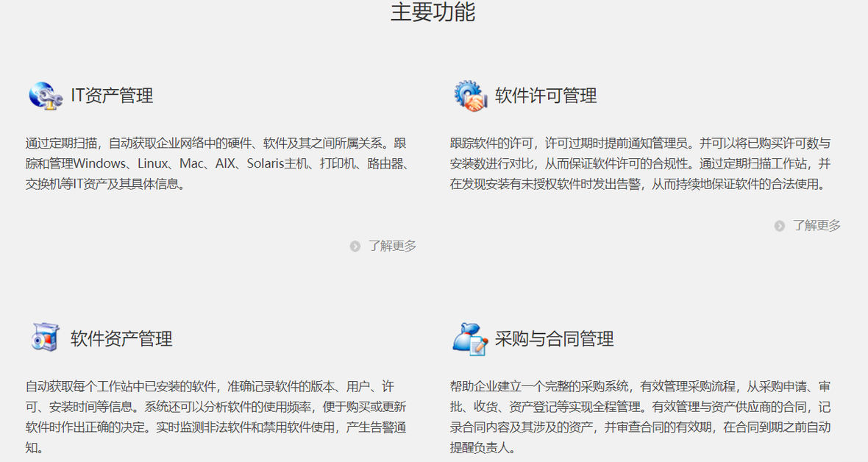This screenshot has width=868, height=462.
Task: Click the 主要功能 page title
Action: [433, 13]
